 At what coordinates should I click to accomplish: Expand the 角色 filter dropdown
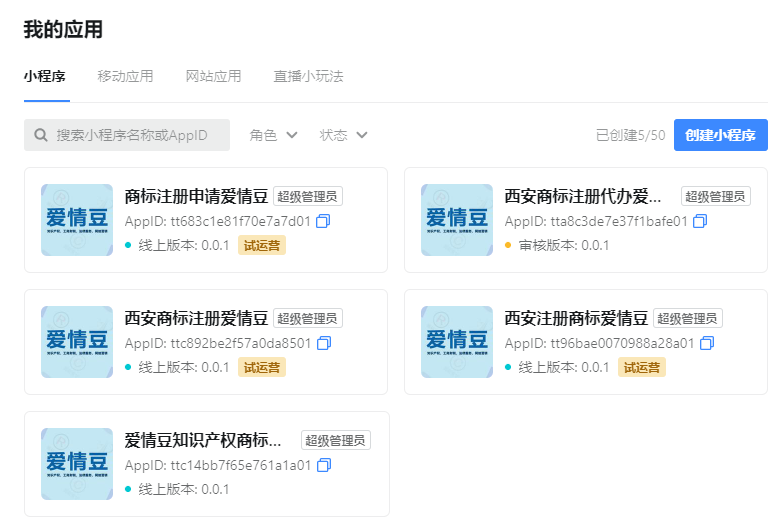[274, 135]
